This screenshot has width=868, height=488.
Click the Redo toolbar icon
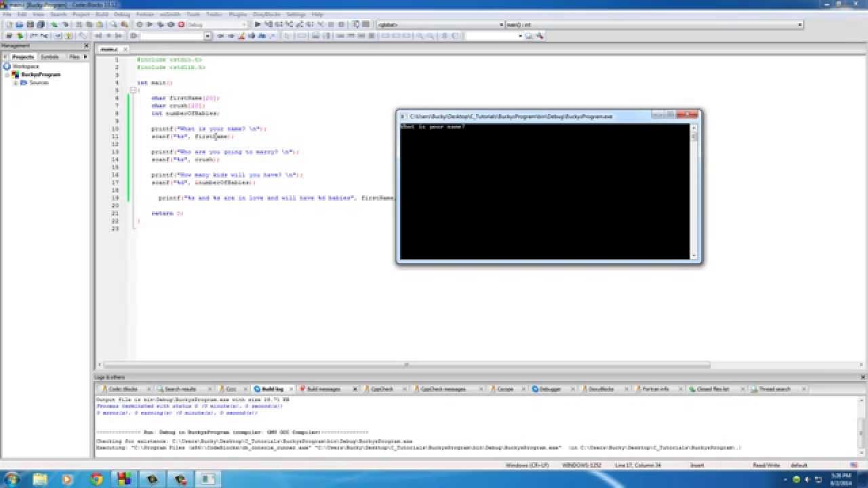click(x=65, y=24)
